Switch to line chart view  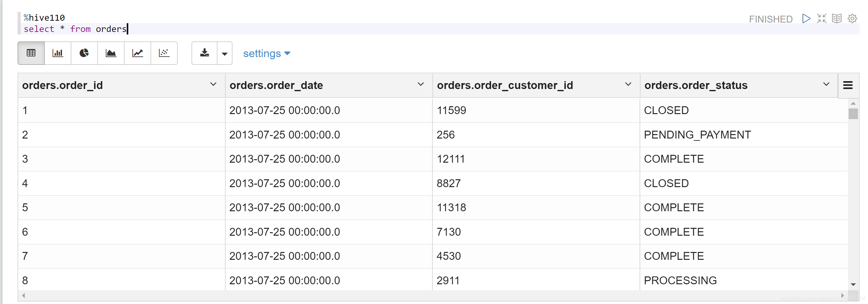tap(137, 53)
